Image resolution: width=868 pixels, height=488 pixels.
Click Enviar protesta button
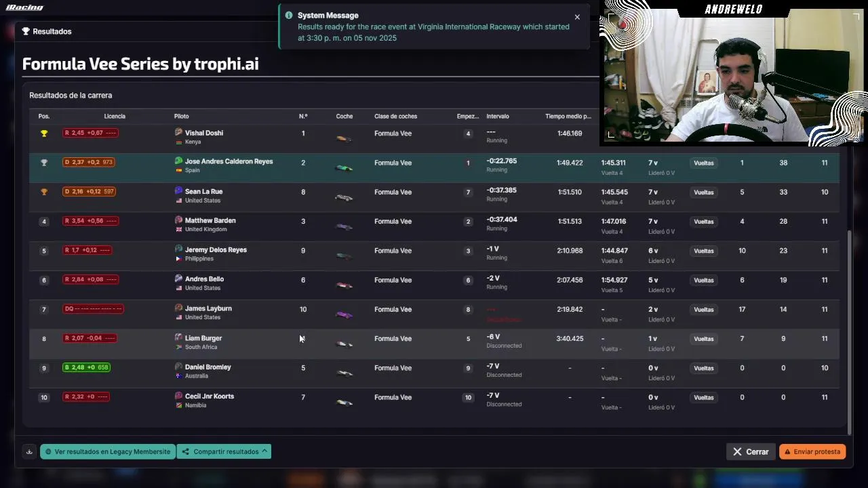[x=812, y=451]
